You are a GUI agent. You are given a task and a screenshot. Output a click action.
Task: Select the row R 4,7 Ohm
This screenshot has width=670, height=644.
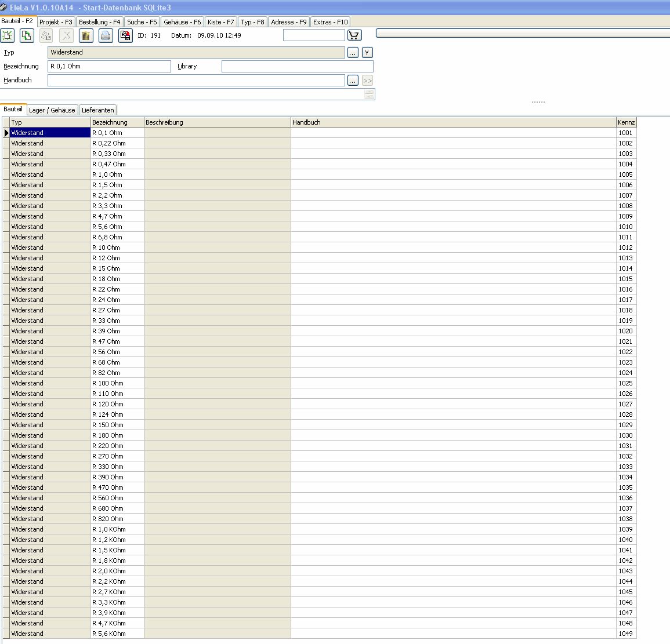pos(320,216)
